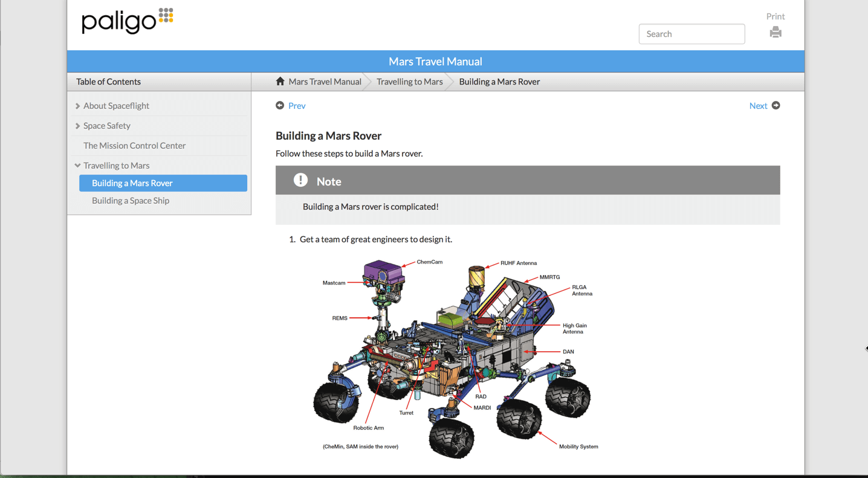Click the Paligo logo
Image resolution: width=868 pixels, height=478 pixels.
tap(128, 21)
